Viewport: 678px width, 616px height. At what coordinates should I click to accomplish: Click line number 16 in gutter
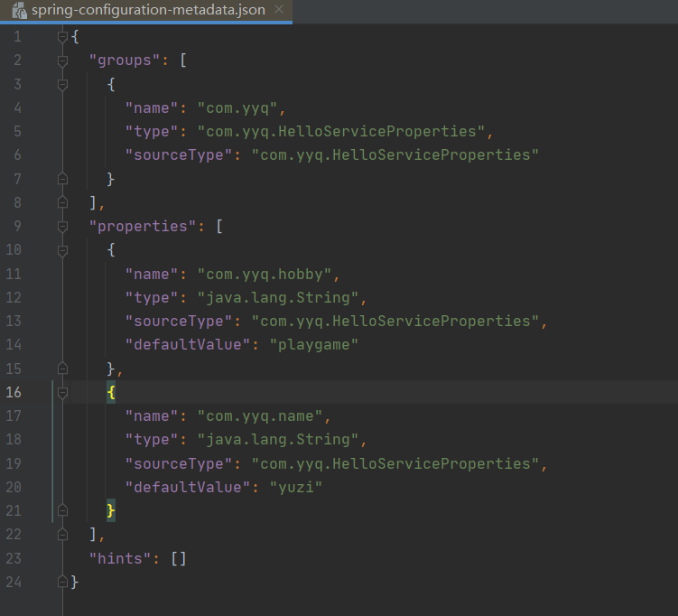click(14, 392)
